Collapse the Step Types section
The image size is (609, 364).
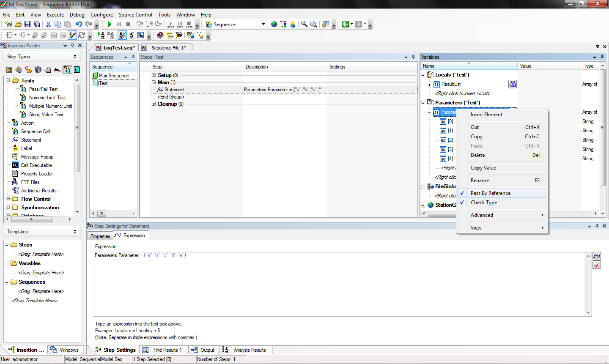coord(75,56)
